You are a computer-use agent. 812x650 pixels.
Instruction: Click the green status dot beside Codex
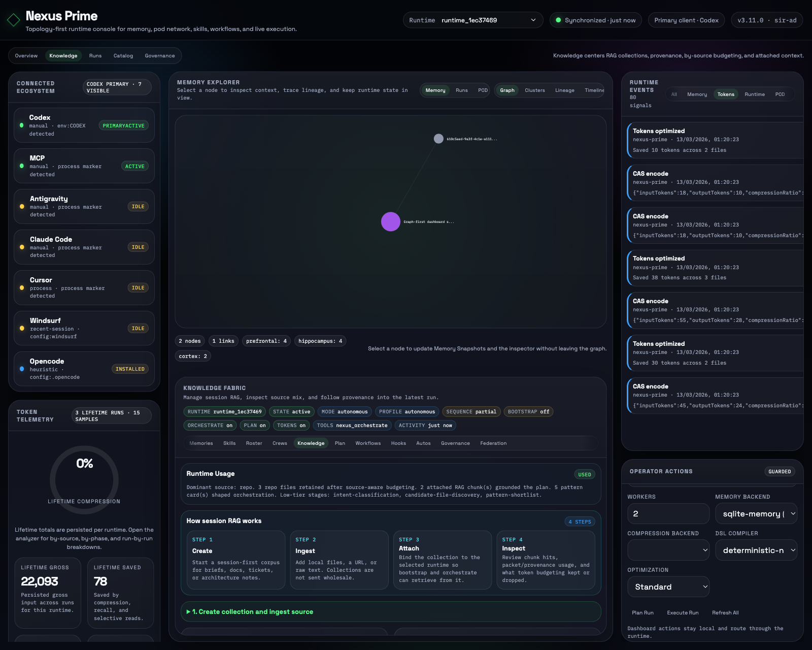coord(22,125)
